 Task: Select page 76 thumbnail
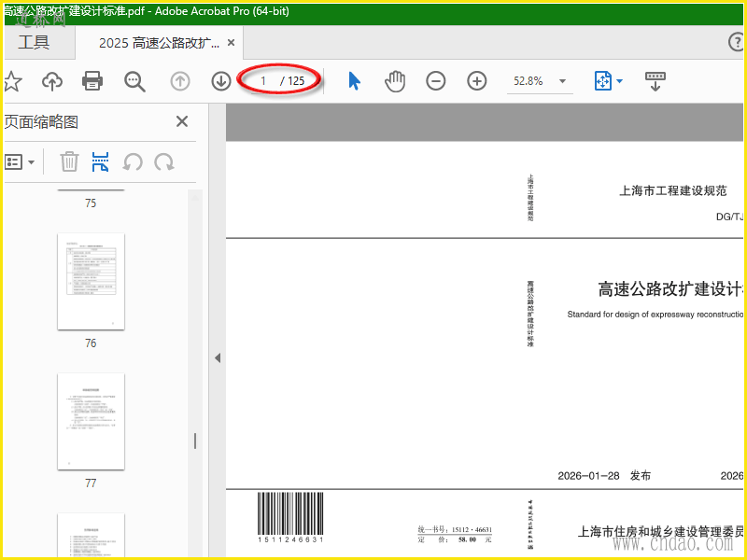[x=91, y=282]
